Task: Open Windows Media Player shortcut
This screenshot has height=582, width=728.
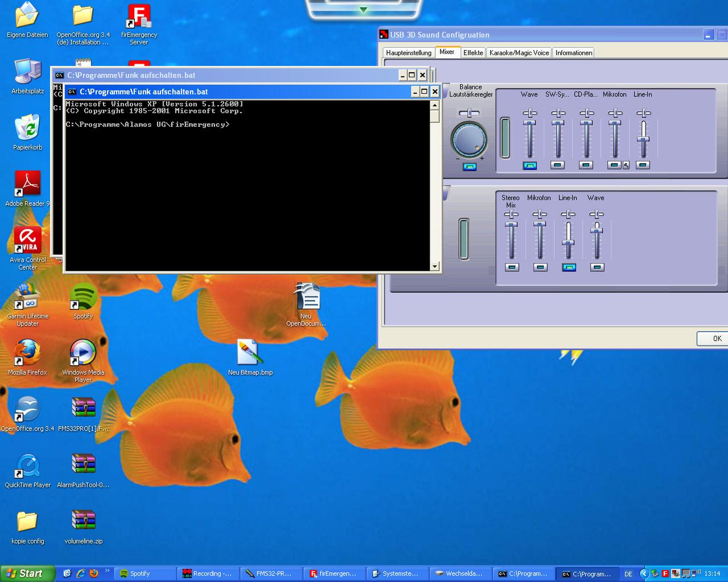Action: point(83,353)
